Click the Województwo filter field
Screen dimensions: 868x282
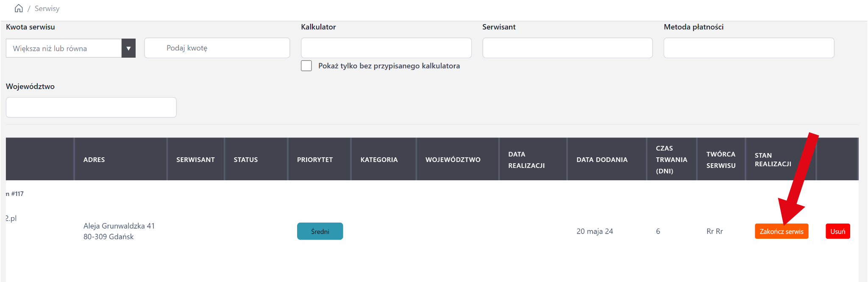pos(91,107)
